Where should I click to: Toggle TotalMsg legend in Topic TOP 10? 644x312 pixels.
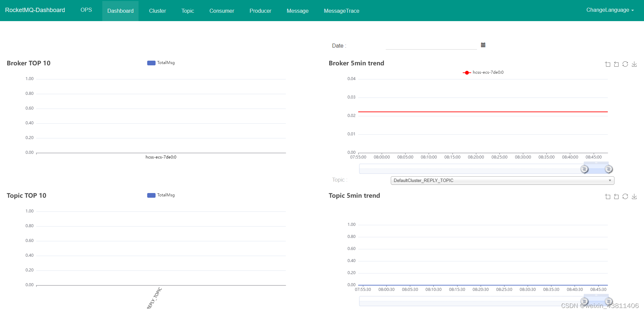click(x=161, y=195)
